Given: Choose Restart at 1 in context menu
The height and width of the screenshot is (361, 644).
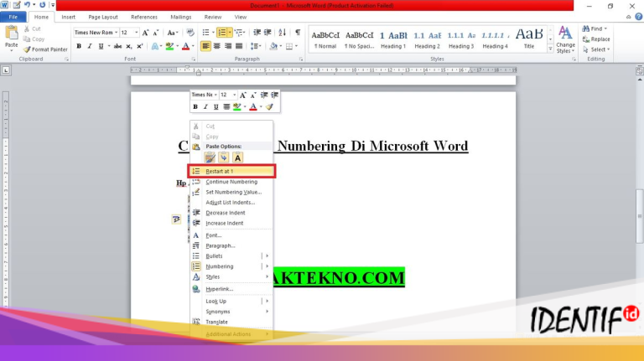Looking at the screenshot, I should (x=231, y=171).
